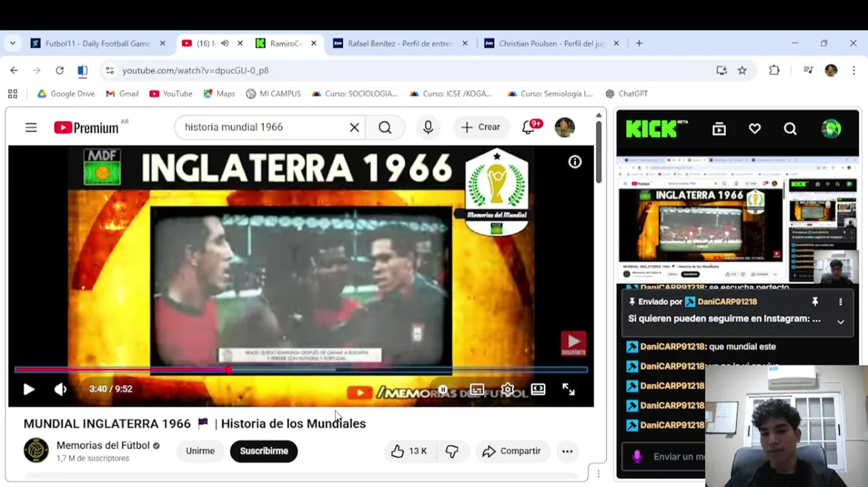Click the video progress bar scrubber
Image resolution: width=868 pixels, height=487 pixels.
point(229,369)
